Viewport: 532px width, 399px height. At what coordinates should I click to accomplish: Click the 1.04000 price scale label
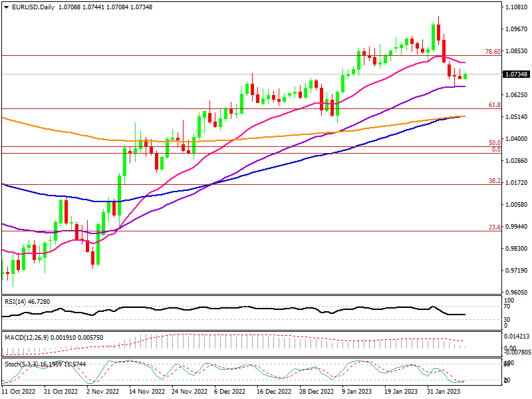tap(516, 139)
